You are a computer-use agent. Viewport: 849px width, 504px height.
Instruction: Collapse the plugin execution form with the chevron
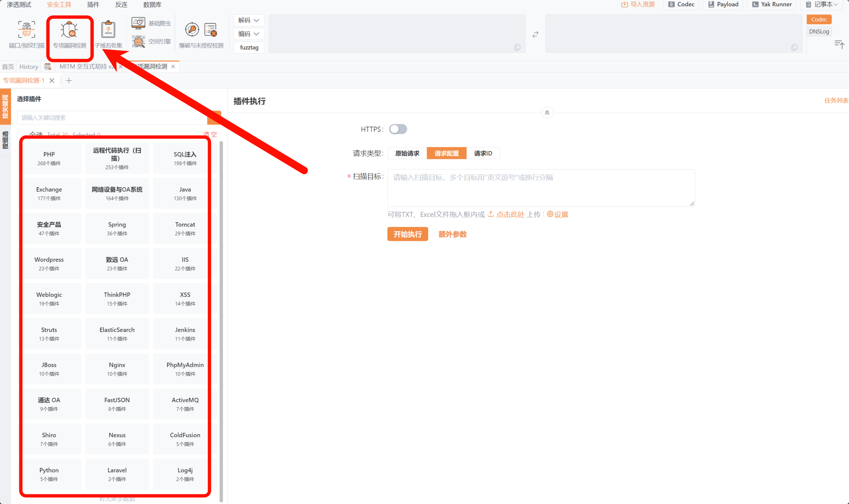[547, 113]
